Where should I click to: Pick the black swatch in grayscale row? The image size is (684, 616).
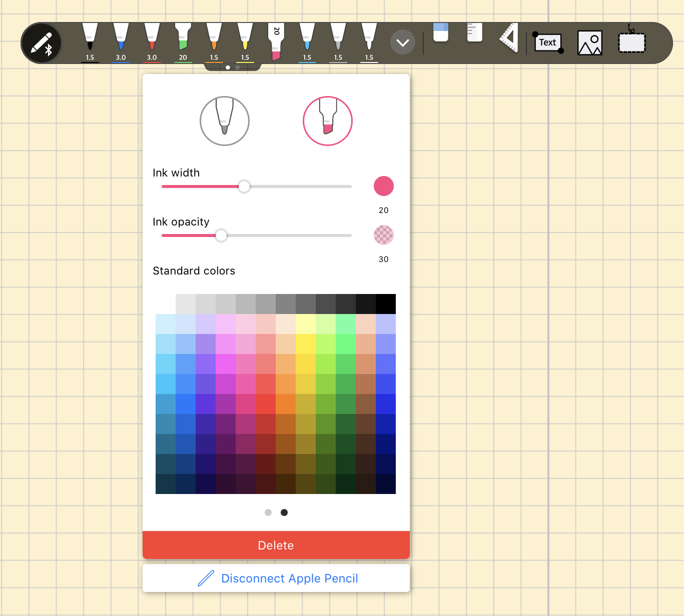[x=386, y=304]
